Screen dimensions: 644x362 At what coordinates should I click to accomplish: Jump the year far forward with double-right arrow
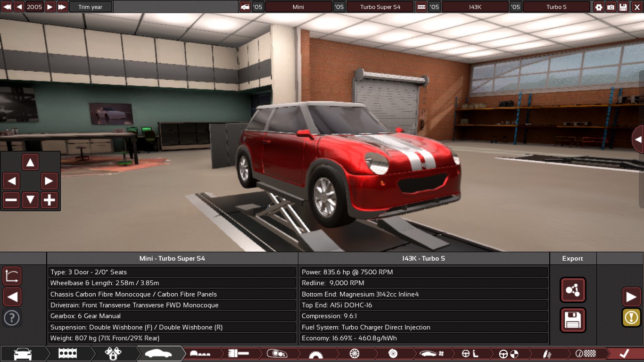63,7
